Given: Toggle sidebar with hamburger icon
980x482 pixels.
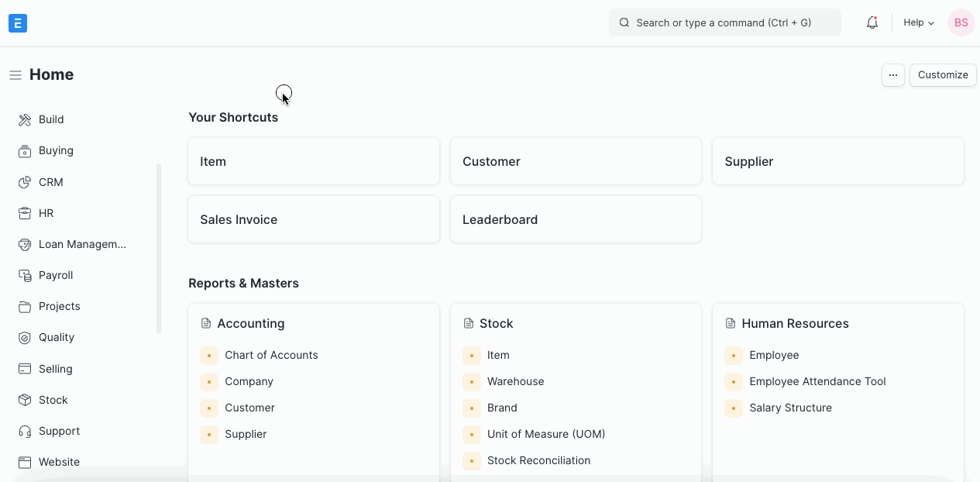Looking at the screenshot, I should (x=15, y=75).
